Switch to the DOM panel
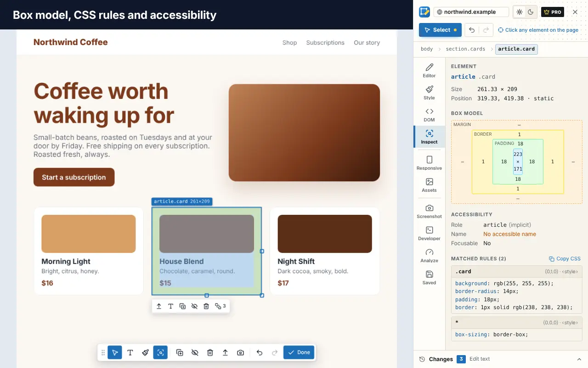The image size is (588, 368). tap(429, 115)
